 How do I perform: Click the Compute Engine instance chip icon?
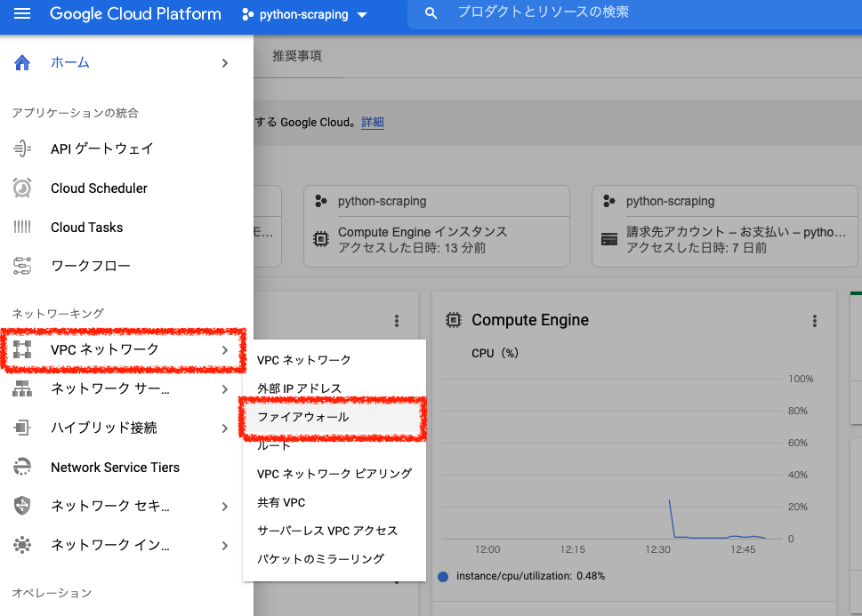(321, 239)
